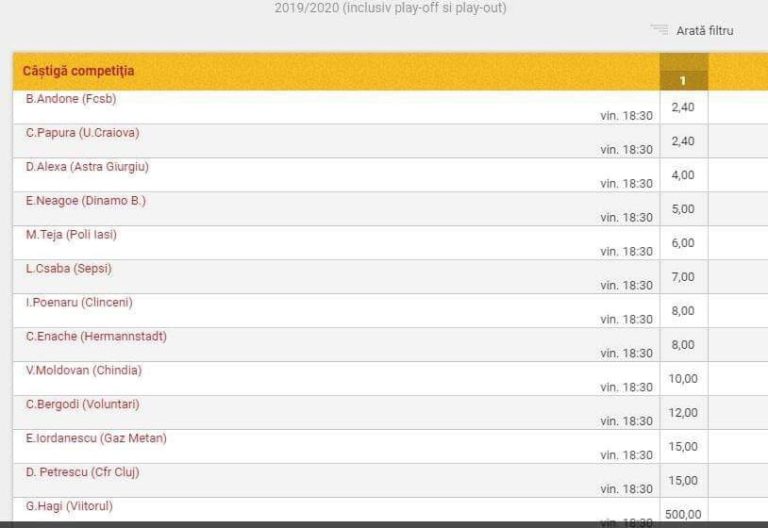Viewport: 768px width, 528px height.
Task: Click the Câștigă competiția header
Action: tap(79, 71)
